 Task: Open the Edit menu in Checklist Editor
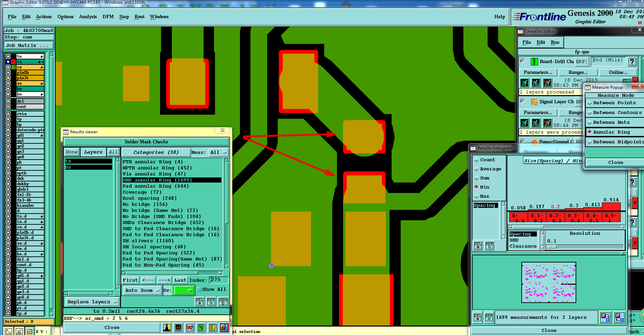point(541,43)
